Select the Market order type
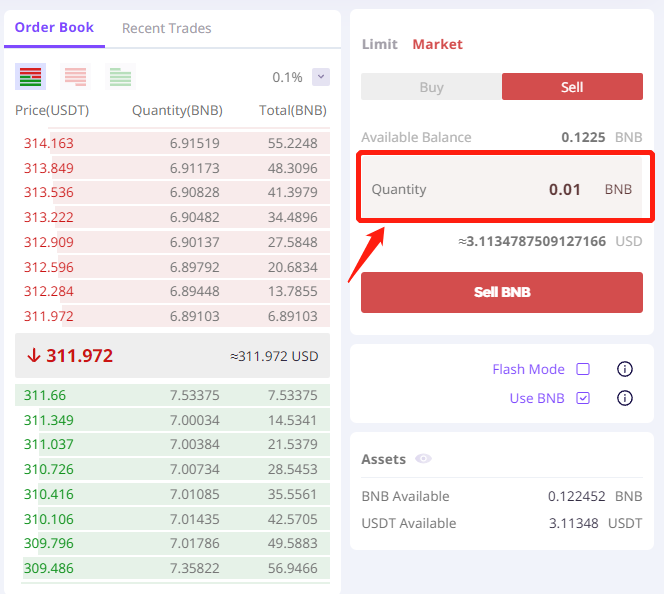Image resolution: width=664 pixels, height=594 pixels. (x=437, y=44)
